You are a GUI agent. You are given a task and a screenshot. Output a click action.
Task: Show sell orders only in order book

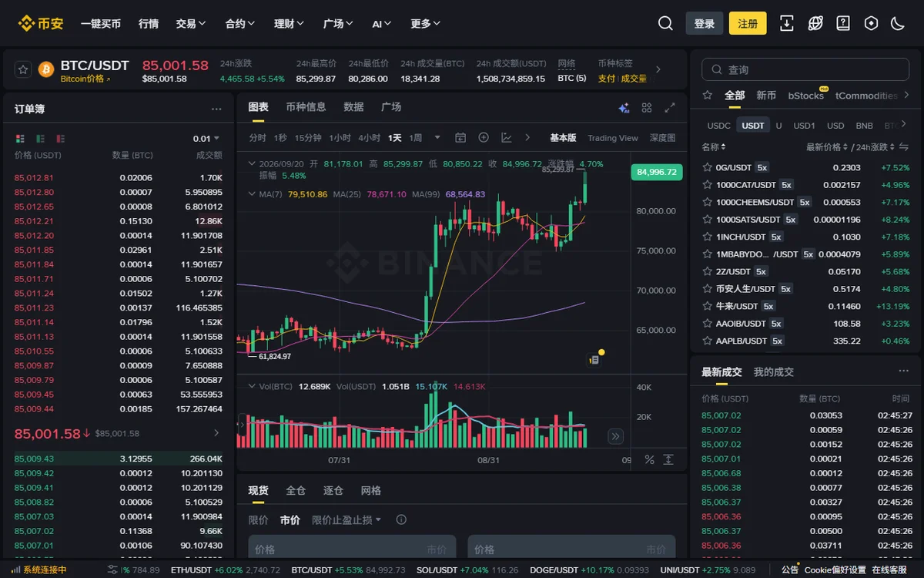[60, 139]
